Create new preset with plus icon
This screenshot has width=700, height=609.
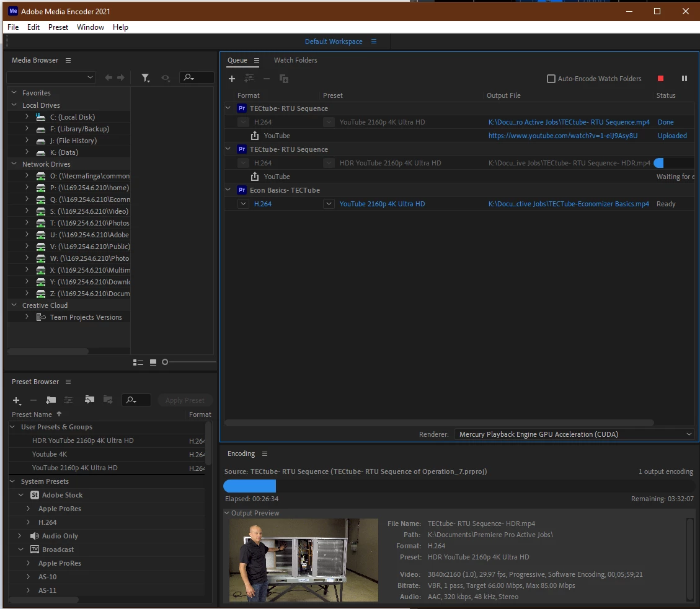point(17,400)
